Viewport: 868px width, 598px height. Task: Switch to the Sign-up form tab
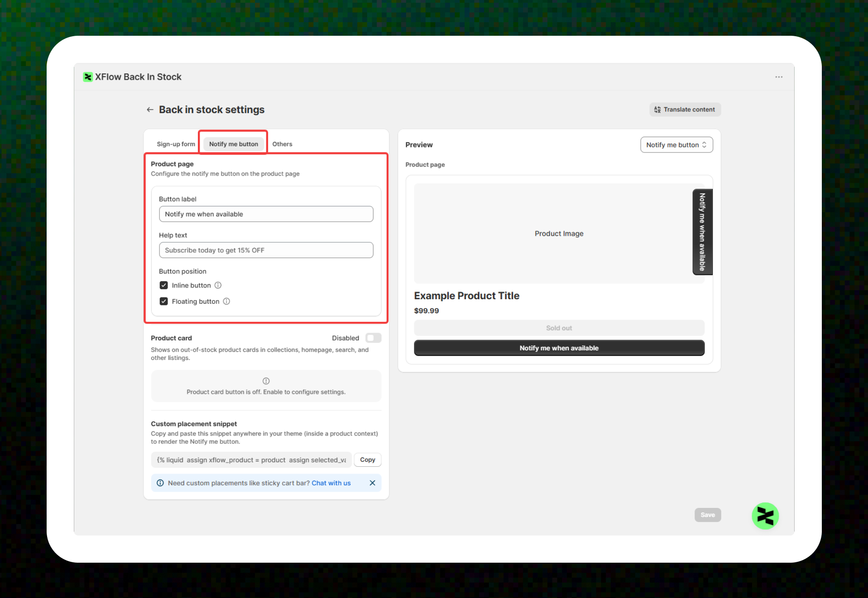tap(176, 144)
